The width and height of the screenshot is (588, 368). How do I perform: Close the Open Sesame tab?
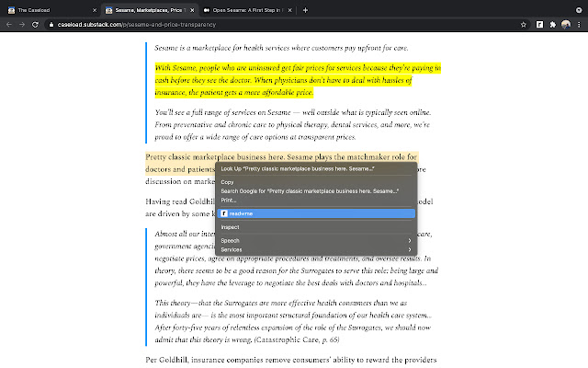(290, 10)
